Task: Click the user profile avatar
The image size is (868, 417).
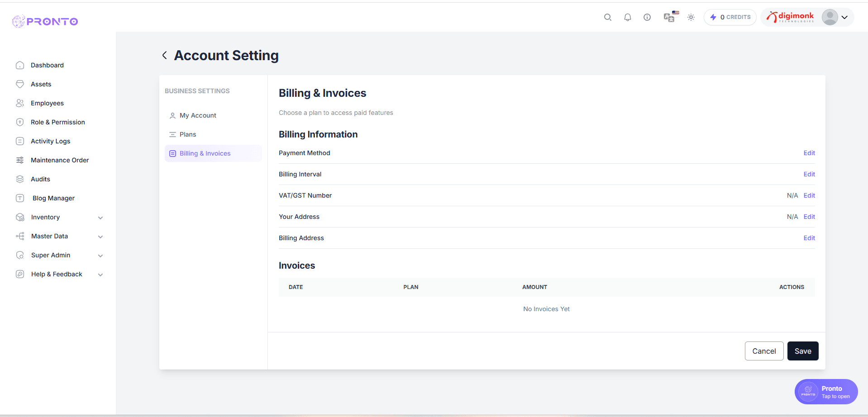Action: (830, 17)
